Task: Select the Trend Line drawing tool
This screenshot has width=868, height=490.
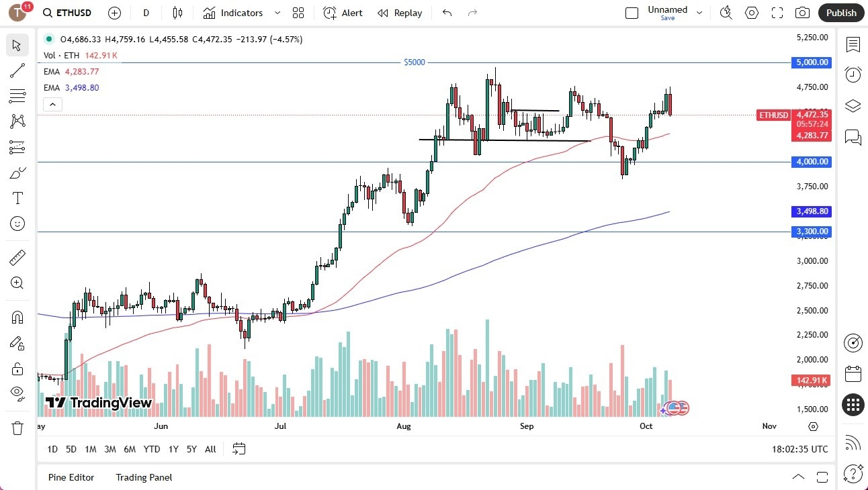Action: (x=17, y=70)
